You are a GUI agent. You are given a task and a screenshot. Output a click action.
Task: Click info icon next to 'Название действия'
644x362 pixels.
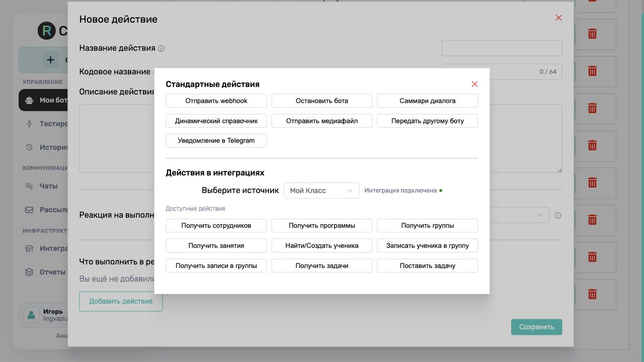(x=161, y=49)
